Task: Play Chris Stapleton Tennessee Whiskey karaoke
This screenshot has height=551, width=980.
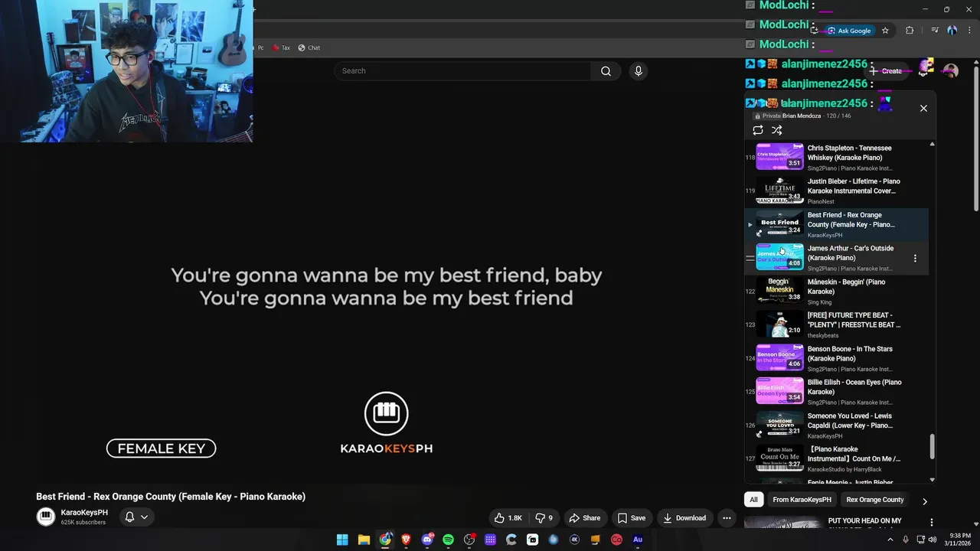Action: tap(836, 158)
